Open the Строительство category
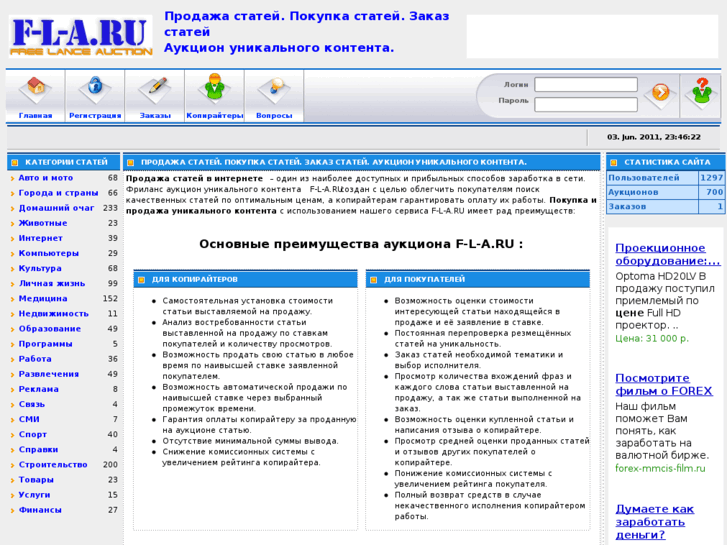The image size is (727, 545). 53,465
